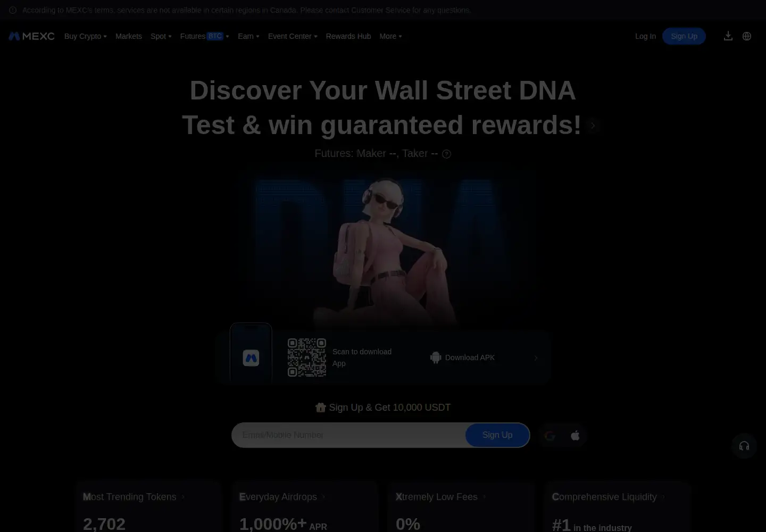This screenshot has height=532, width=766.
Task: Click the QR code to download app
Action: pyautogui.click(x=307, y=358)
